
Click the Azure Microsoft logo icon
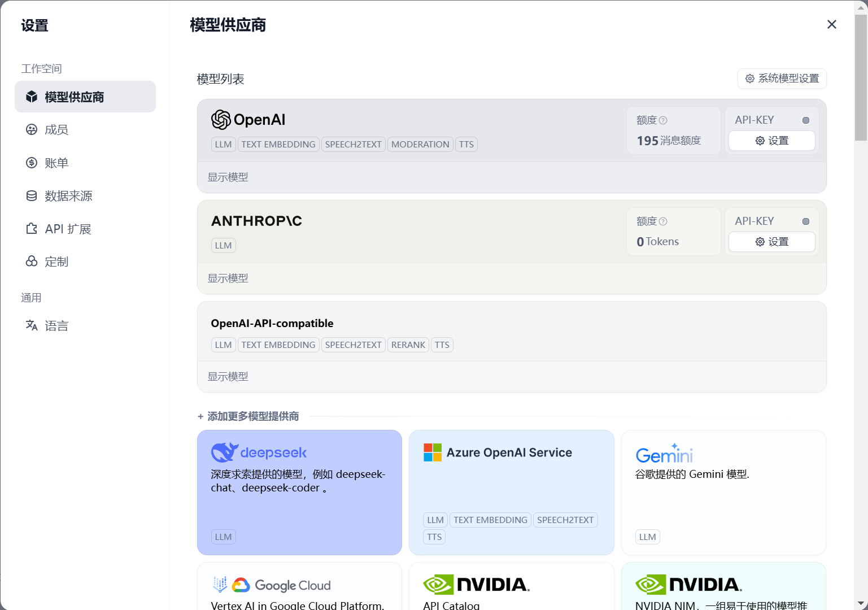433,452
